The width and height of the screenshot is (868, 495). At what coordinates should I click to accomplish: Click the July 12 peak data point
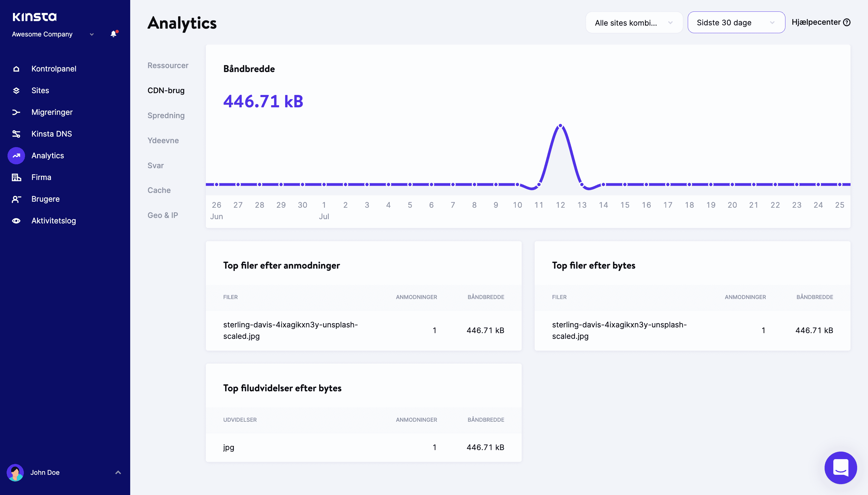pos(560,126)
